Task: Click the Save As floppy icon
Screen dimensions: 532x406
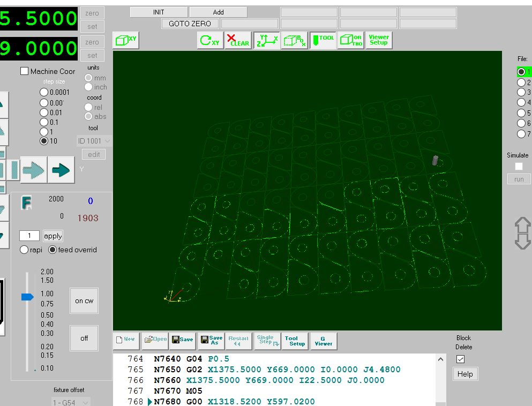Action: 211,341
